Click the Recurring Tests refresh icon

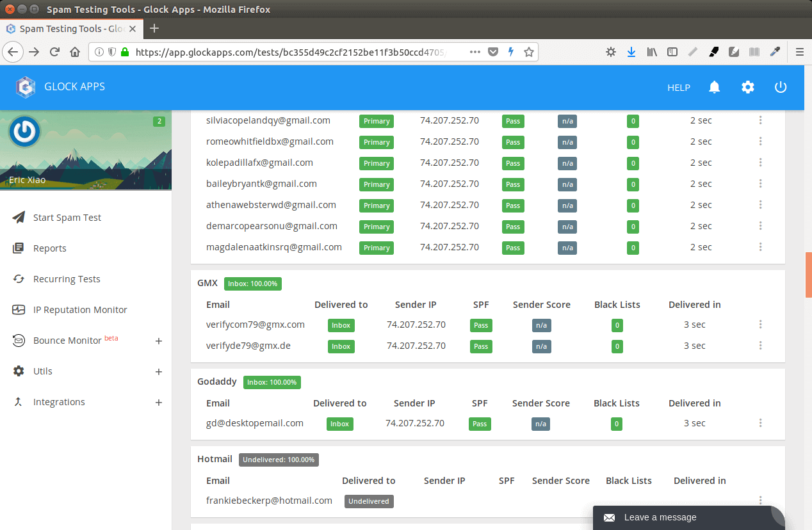point(19,278)
